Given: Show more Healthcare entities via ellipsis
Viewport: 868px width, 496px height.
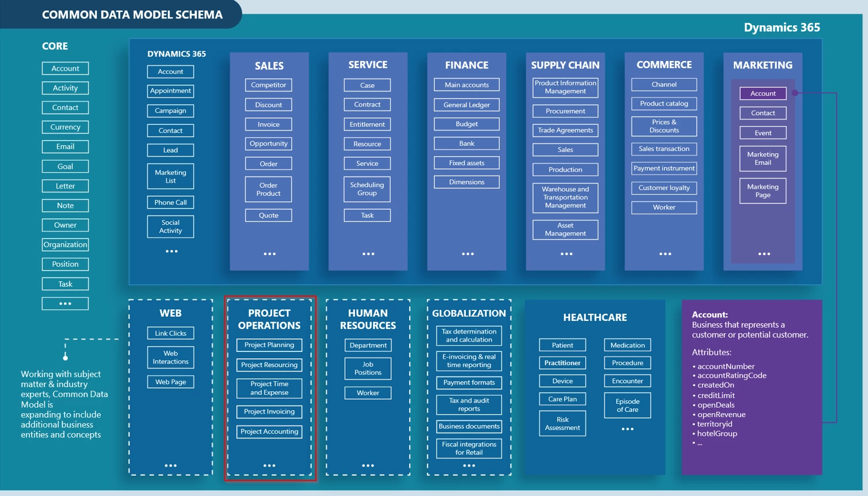Looking at the screenshot, I should pos(628,429).
